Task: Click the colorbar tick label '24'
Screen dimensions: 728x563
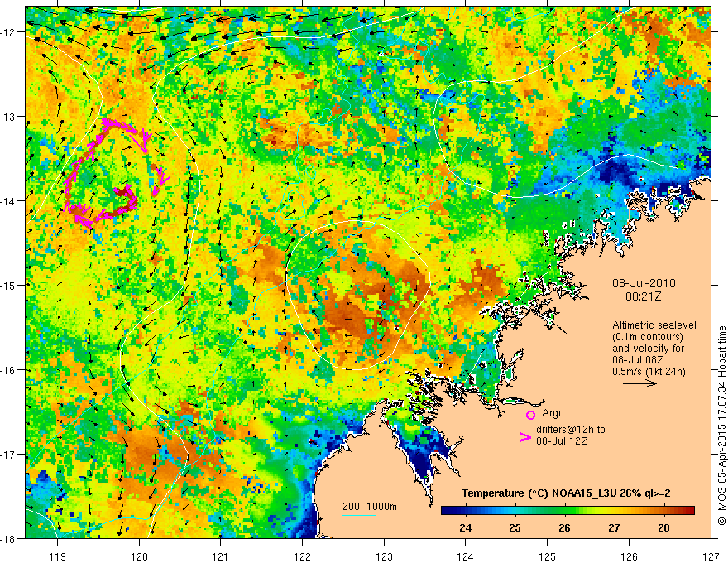Action: tap(465, 527)
